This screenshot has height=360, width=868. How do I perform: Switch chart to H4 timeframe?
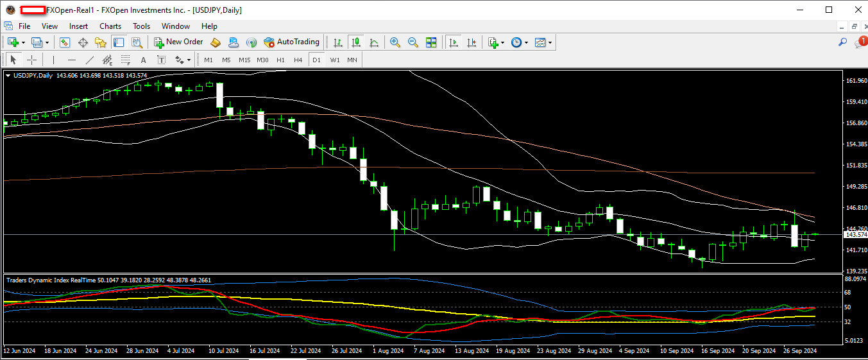(298, 60)
